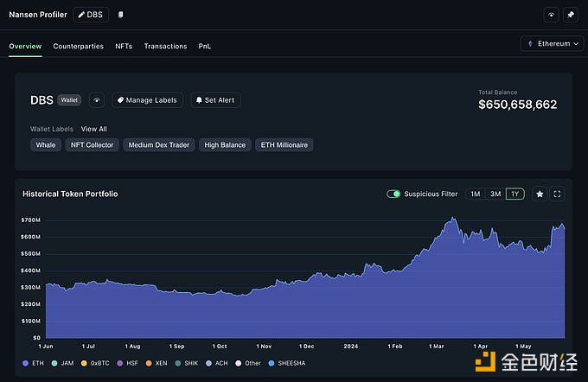Pin the profiler with the pin icon

(571, 15)
